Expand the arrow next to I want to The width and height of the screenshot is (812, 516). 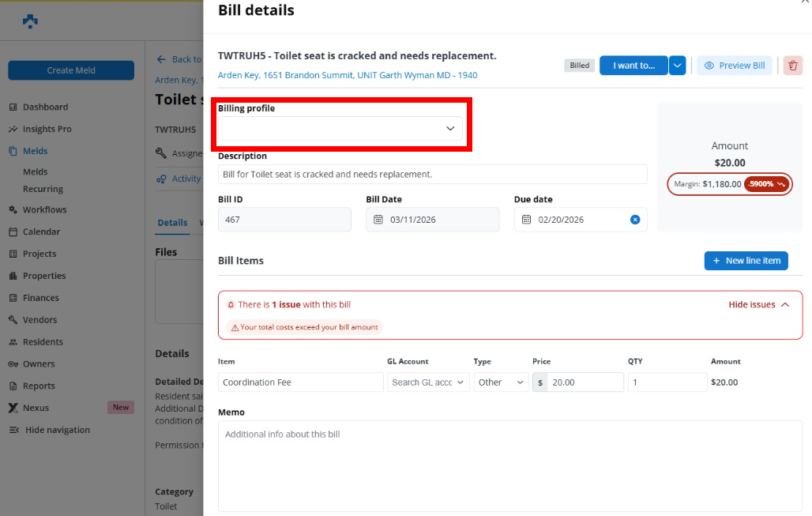[x=677, y=66]
